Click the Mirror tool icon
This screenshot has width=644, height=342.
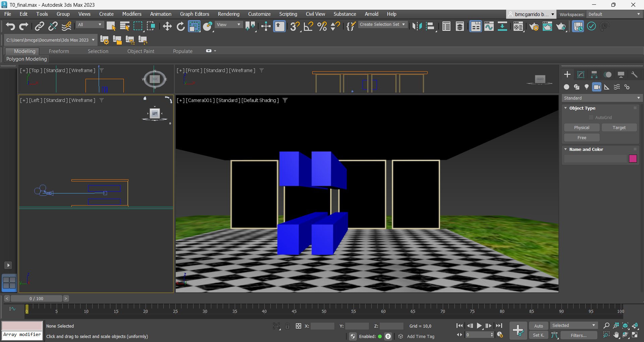point(417,26)
